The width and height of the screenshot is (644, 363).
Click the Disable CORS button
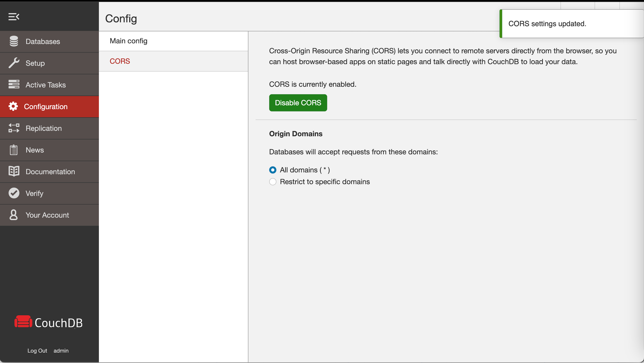pyautogui.click(x=298, y=103)
